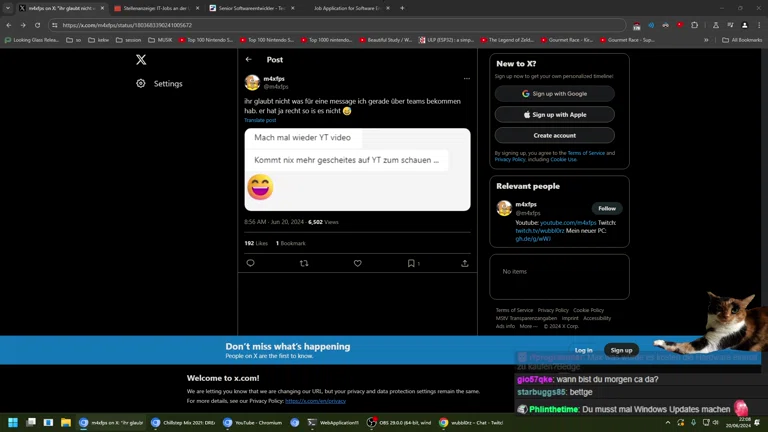Viewport: 768px width, 432px height.
Task: Click the X logo in sidebar
Action: tap(141, 60)
